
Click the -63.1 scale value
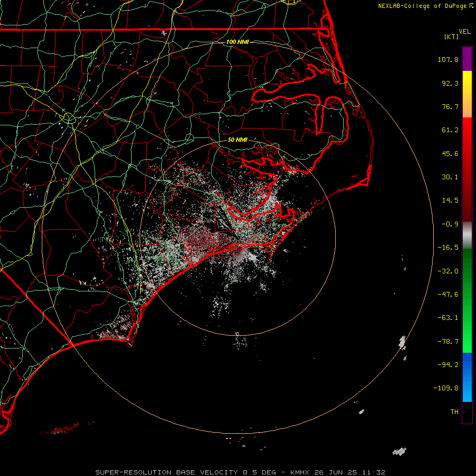448,318
